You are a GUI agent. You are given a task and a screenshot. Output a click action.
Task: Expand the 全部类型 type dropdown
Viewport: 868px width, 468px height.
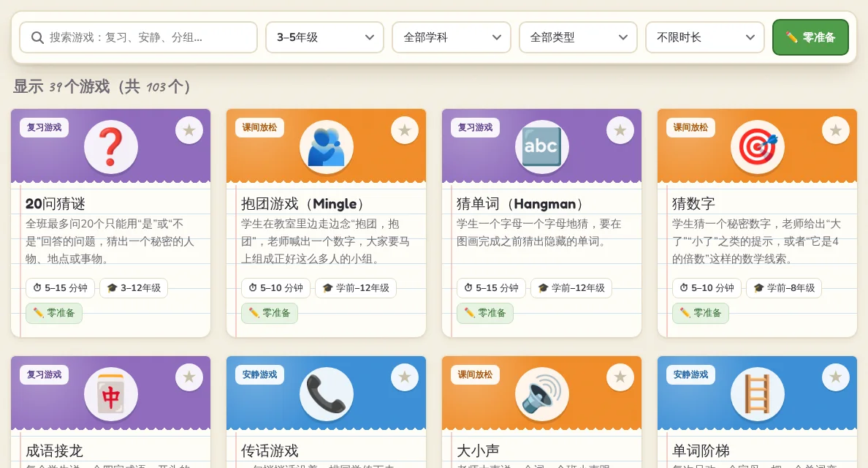click(x=578, y=38)
